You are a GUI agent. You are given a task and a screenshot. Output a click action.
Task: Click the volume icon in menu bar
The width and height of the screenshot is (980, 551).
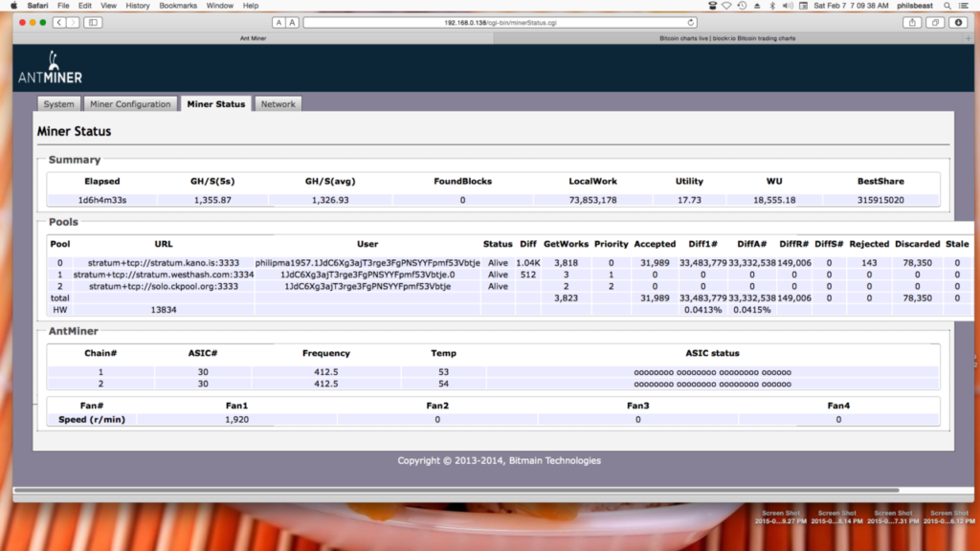point(788,6)
